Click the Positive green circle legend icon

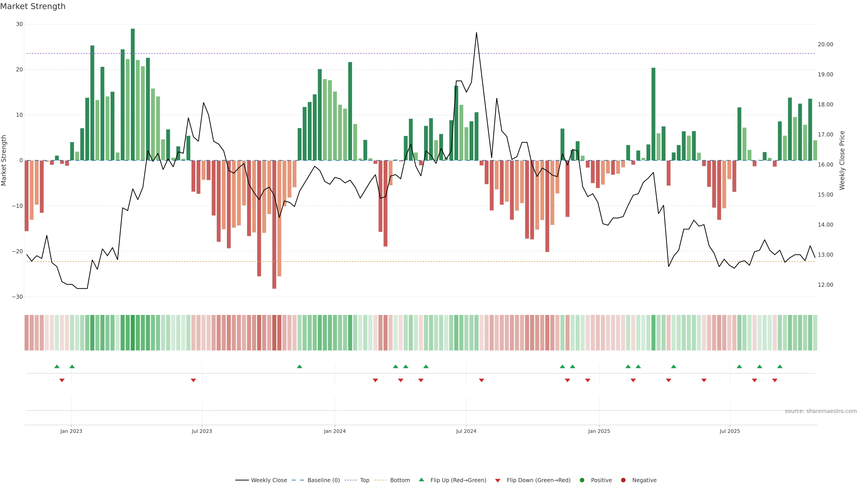[x=582, y=480]
